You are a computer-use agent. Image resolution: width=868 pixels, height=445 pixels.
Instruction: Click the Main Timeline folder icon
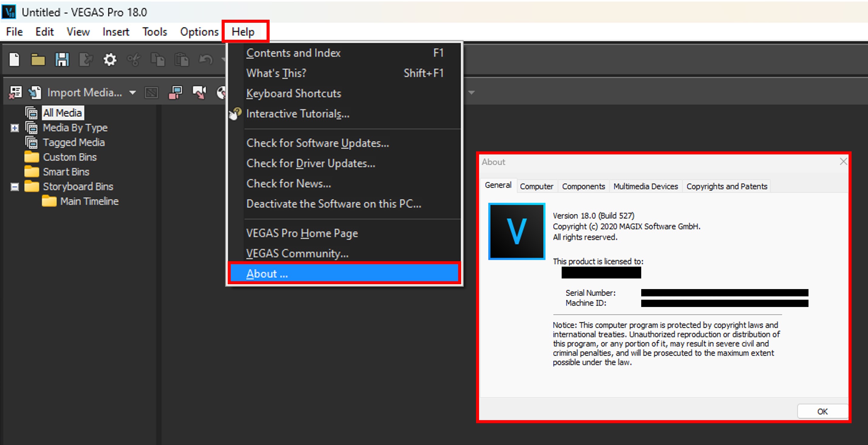click(x=49, y=201)
